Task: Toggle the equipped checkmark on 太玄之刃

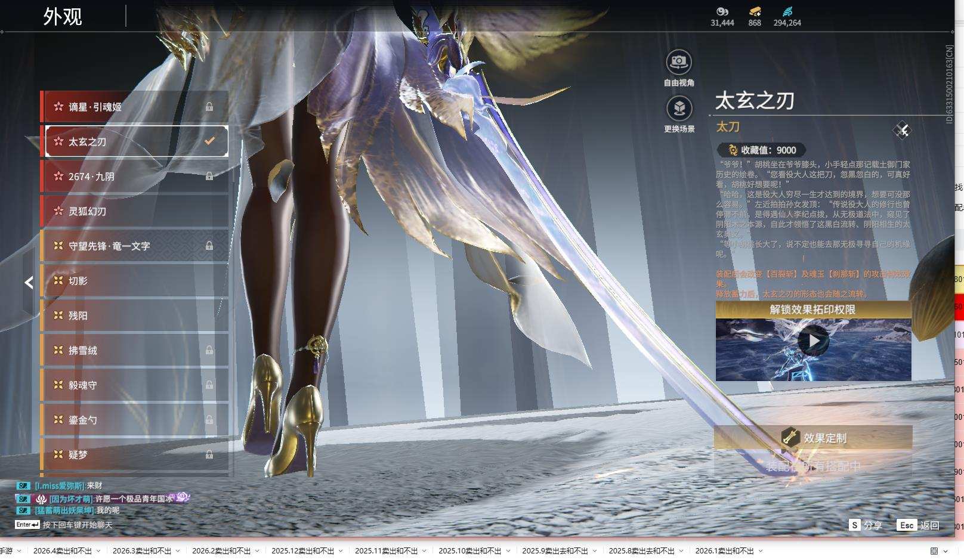Action: click(209, 141)
